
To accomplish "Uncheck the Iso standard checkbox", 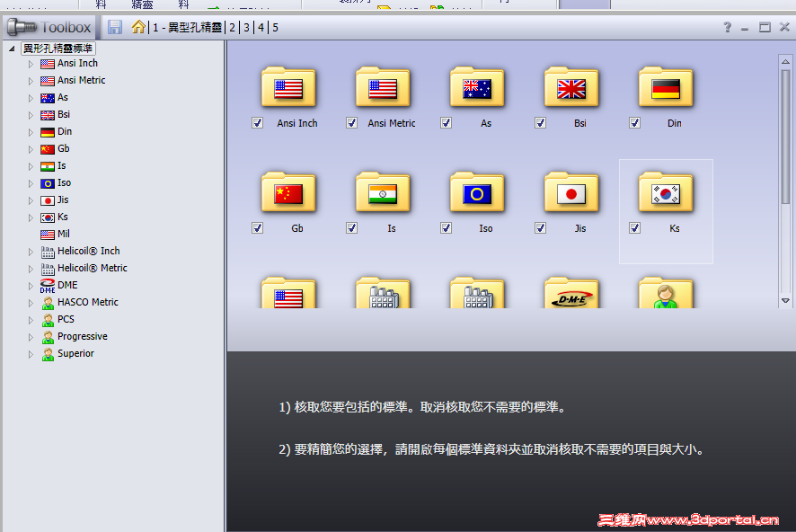I will pos(447,228).
